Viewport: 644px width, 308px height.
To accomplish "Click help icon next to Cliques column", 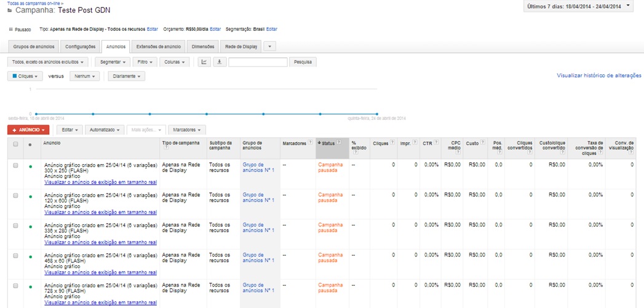I will (392, 143).
